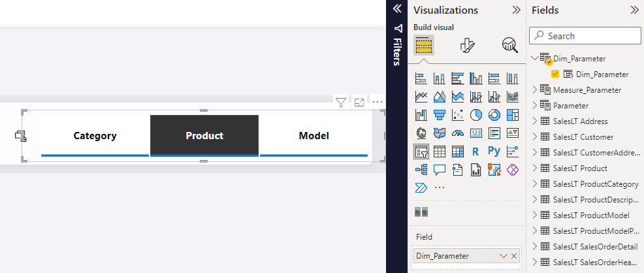Select the ArcGIS Maps visual
The image size is (644, 273).
tap(494, 170)
